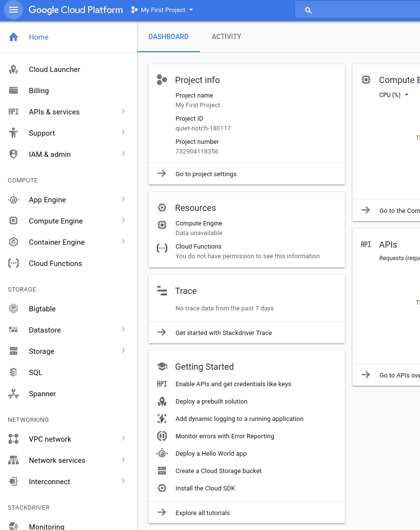
Task: Click the Project info hexagons icon
Action: pos(162,80)
